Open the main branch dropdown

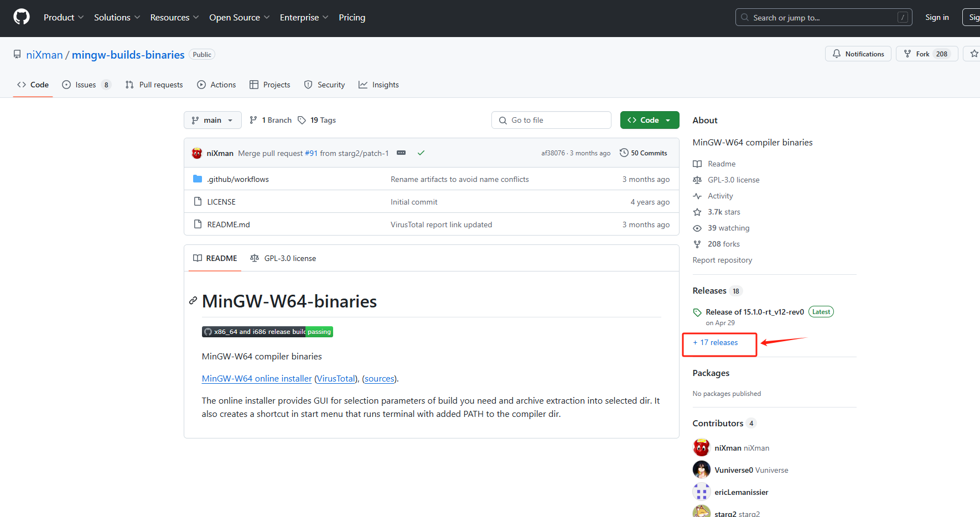[212, 120]
